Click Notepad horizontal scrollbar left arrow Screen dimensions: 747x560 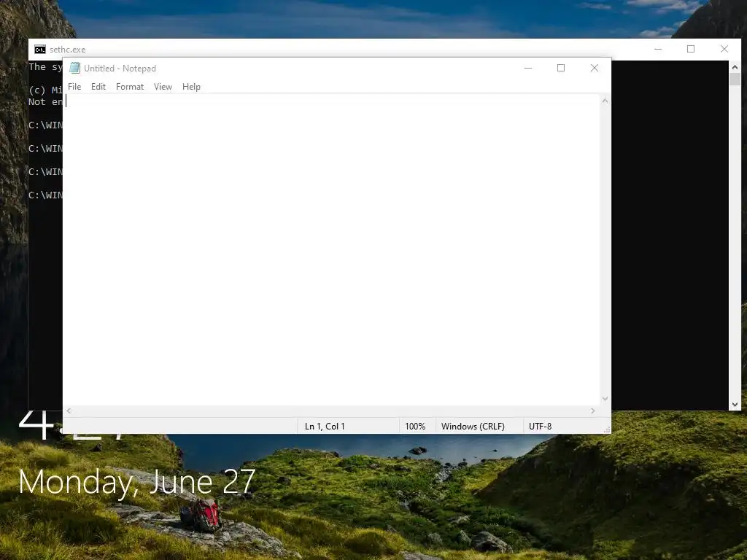tap(69, 411)
